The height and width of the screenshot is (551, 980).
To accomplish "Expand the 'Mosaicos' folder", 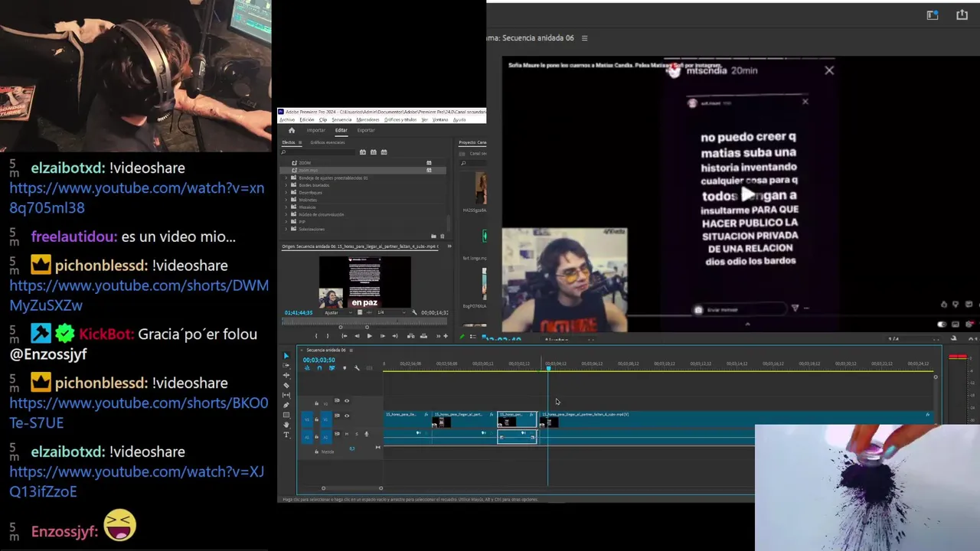I will [286, 207].
